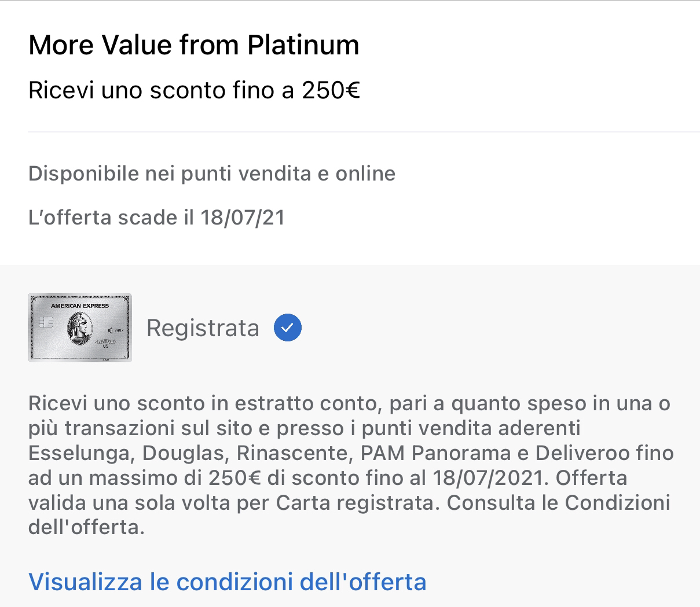700x607 pixels.
Task: Select the More Value from Platinum title
Action: click(x=194, y=45)
